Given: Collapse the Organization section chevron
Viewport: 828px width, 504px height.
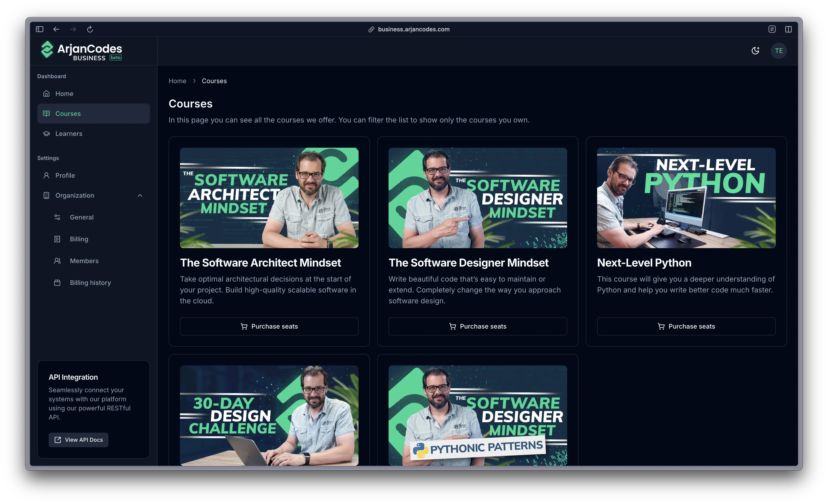Looking at the screenshot, I should pos(140,195).
